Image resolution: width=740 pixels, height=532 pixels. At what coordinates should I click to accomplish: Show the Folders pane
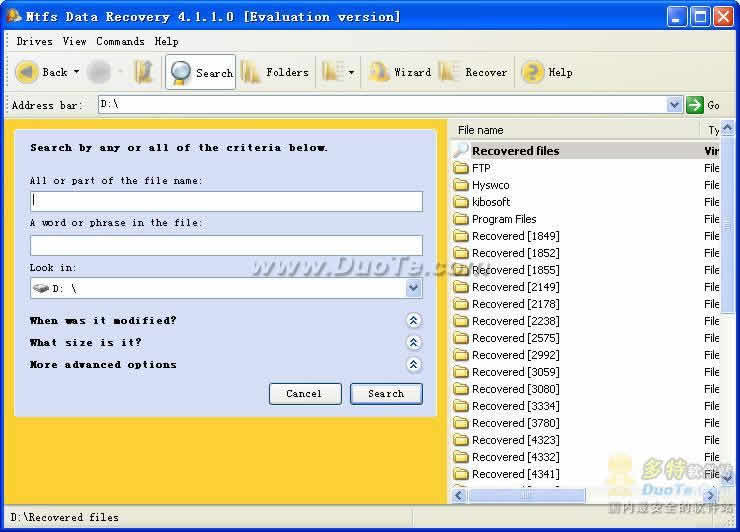275,72
